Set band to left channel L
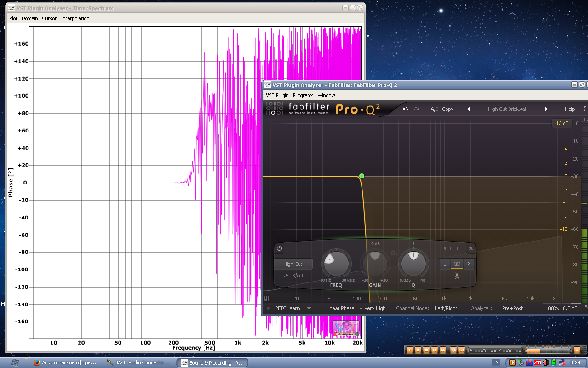This screenshot has width=588, height=368. pos(445,264)
